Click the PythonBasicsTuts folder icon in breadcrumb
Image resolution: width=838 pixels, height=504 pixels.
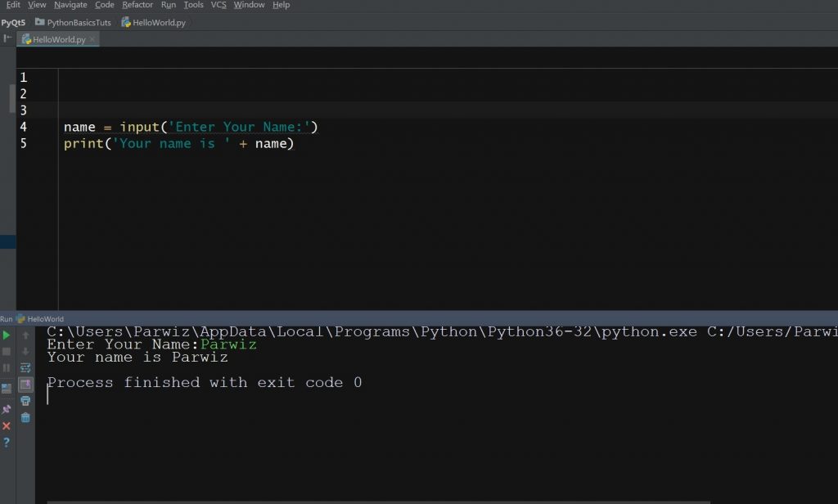coord(39,22)
